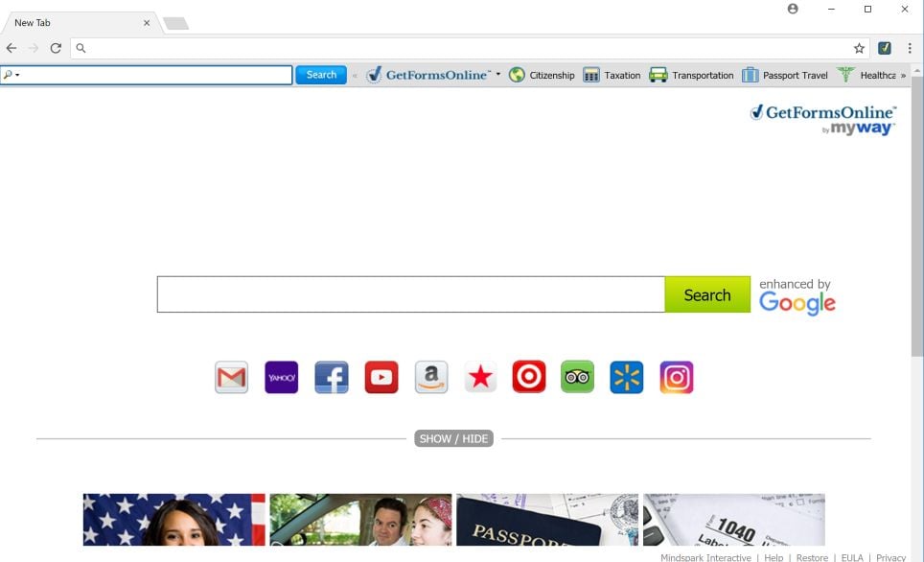Open Citizenship toolbar item
Image resolution: width=924 pixels, height=562 pixels.
pos(542,75)
